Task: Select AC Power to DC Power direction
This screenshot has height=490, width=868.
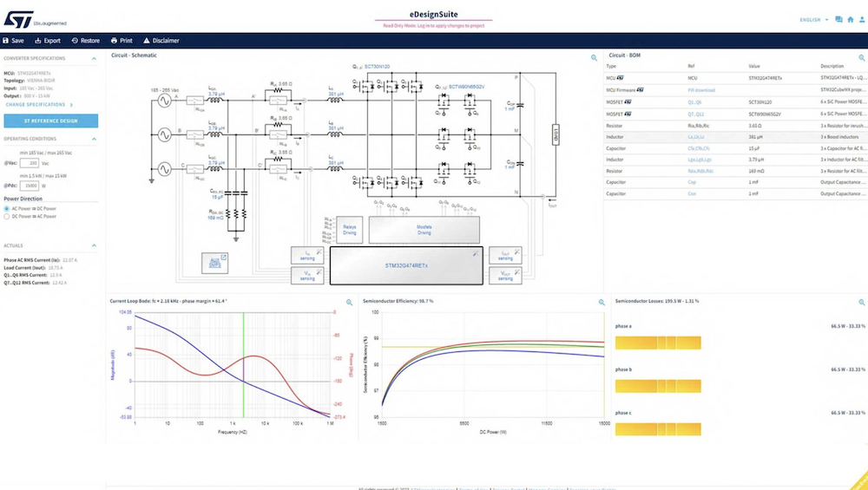Action: [x=6, y=209]
